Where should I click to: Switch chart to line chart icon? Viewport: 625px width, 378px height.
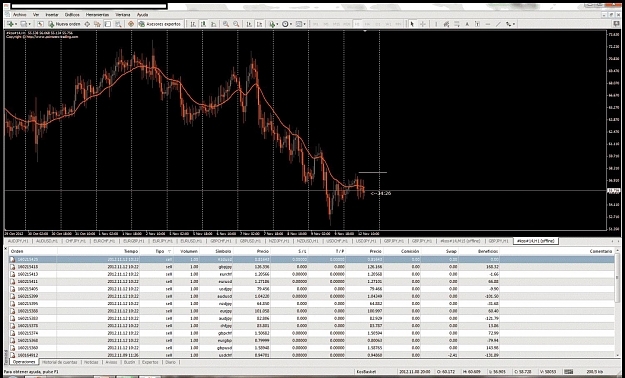coord(214,24)
